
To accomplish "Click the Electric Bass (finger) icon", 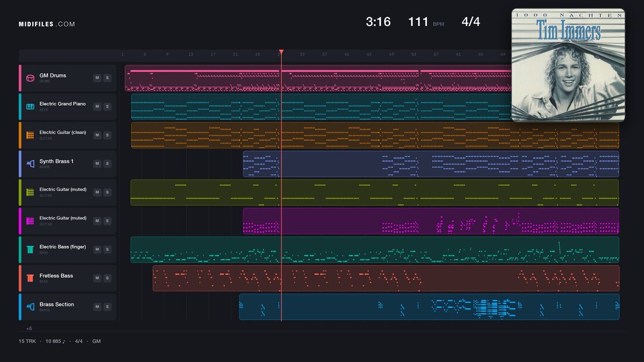I will tap(30, 250).
